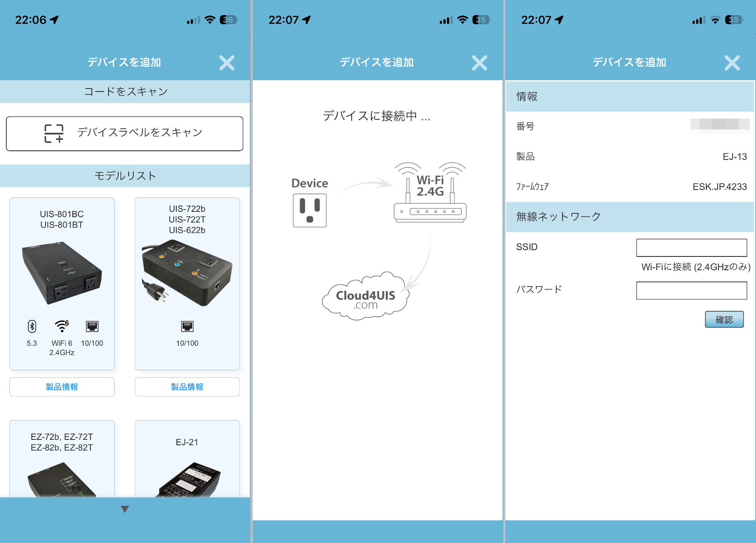756x543 pixels.
Task: Tap the down arrow below the model list
Action: point(124,509)
